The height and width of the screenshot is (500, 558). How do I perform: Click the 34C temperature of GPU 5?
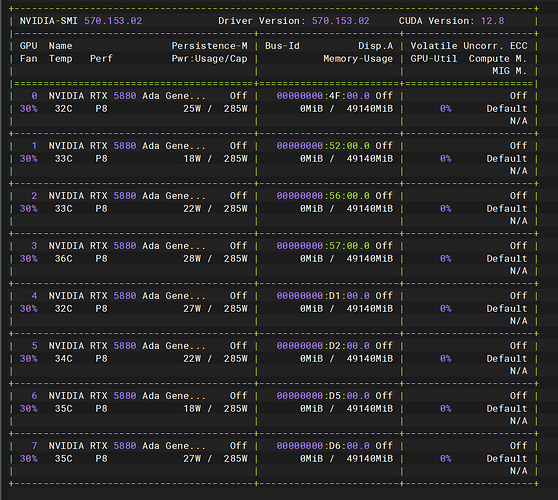click(63, 359)
